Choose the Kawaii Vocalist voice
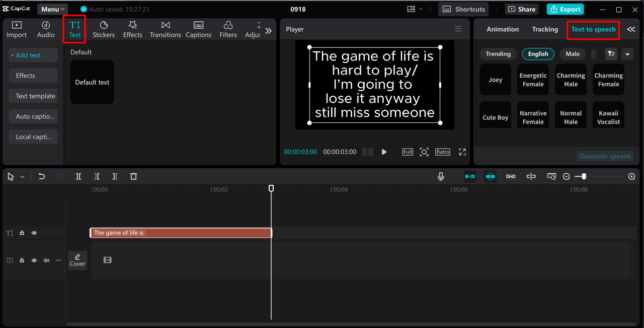644x328 pixels. (608, 115)
